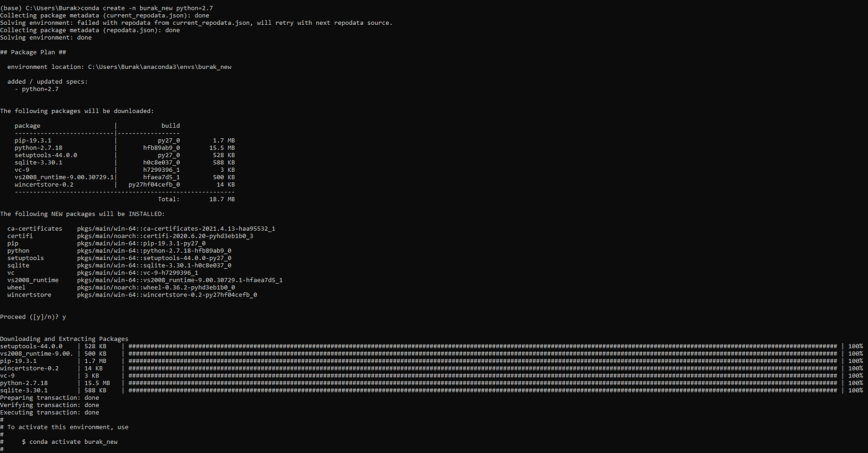
Task: Click the setuptools-44.0.0 download progress bar
Action: click(483, 346)
